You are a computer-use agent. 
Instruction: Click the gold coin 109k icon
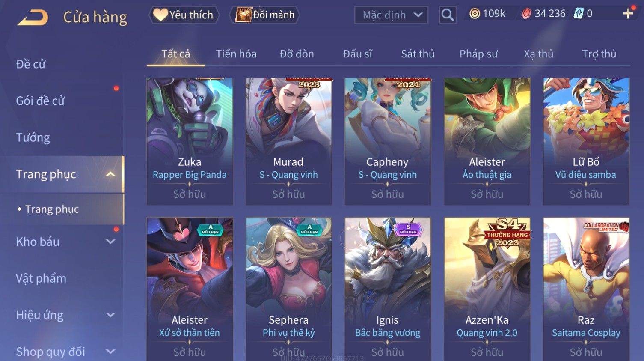(x=475, y=14)
